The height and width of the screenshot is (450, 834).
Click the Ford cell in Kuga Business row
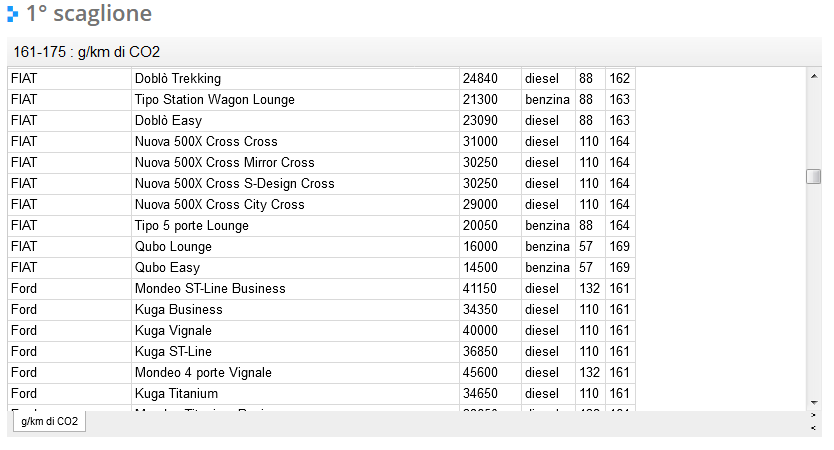coord(69,310)
